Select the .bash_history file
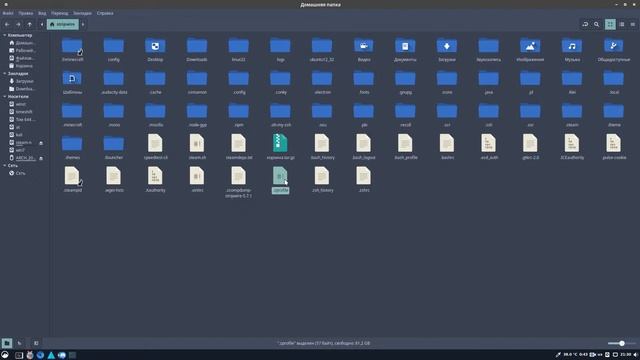The image size is (640, 360). (322, 147)
